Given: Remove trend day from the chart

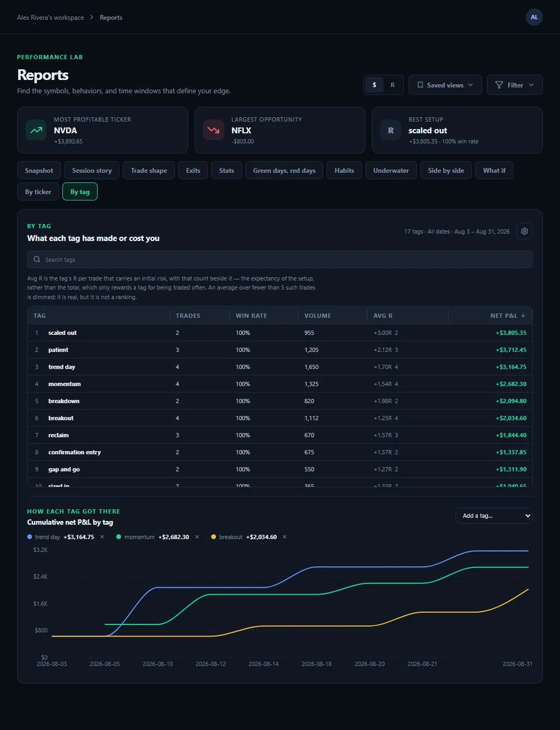Looking at the screenshot, I should pyautogui.click(x=102, y=537).
